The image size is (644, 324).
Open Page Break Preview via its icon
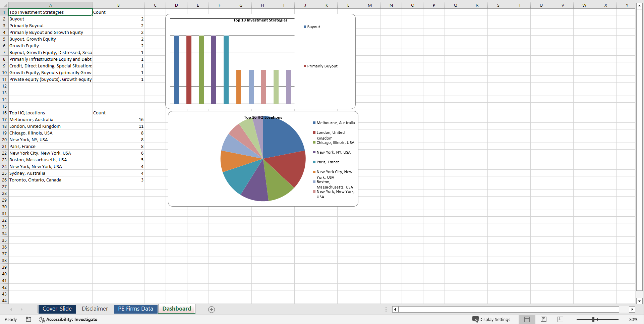(560, 319)
